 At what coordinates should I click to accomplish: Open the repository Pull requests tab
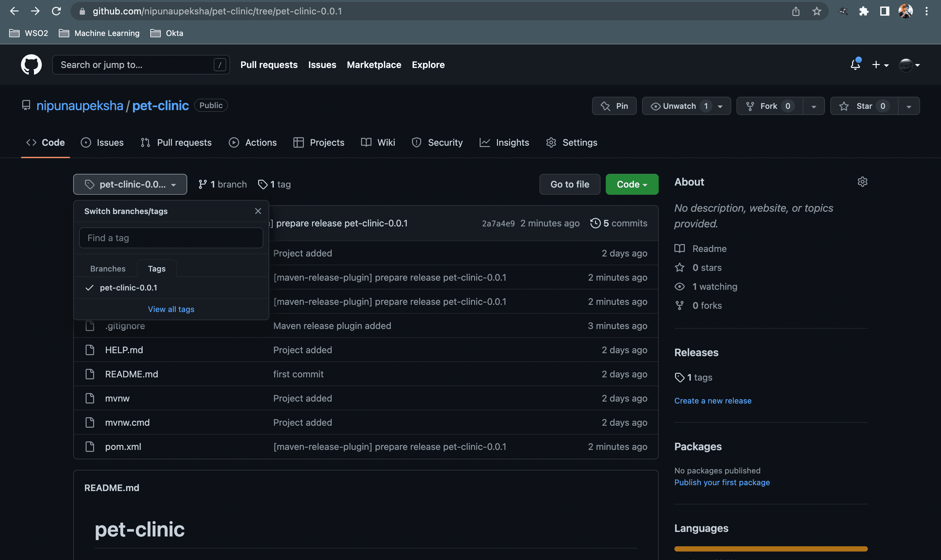[x=176, y=142]
